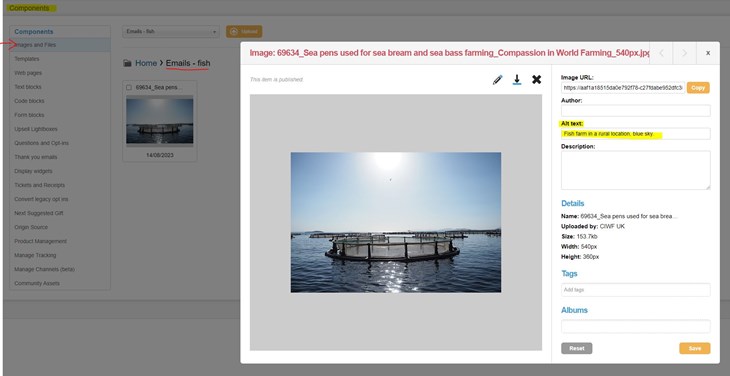
Task: Tick the checkbox on the 69634_Sea pens thumbnail
Action: [x=129, y=87]
